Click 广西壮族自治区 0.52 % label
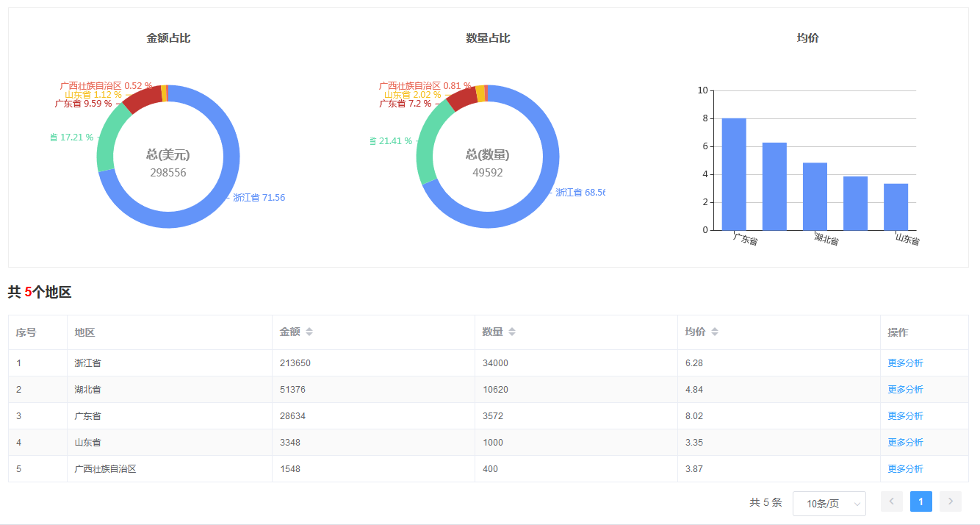 pyautogui.click(x=107, y=86)
